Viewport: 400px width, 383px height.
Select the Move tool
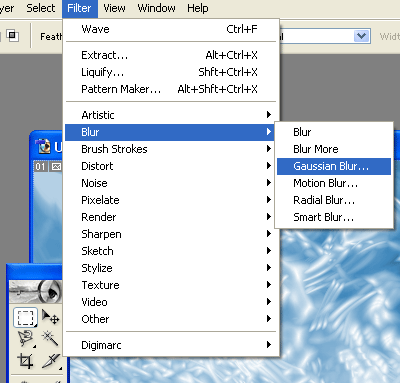click(51, 317)
